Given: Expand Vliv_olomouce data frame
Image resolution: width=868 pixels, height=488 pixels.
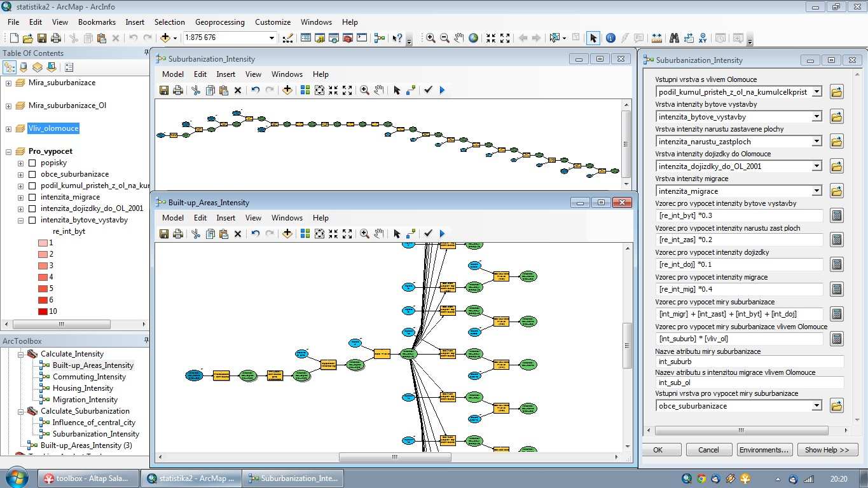Looking at the screenshot, I should click(8, 129).
